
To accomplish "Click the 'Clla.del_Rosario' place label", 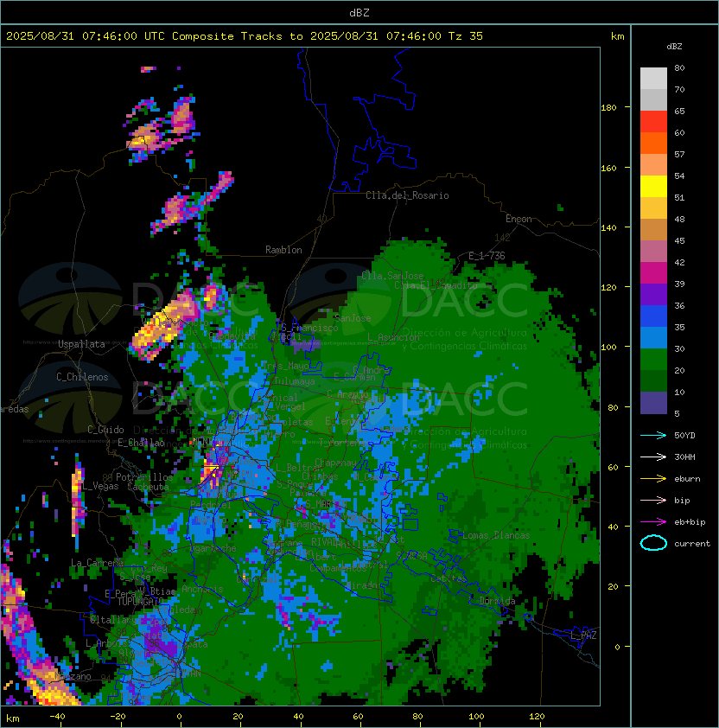I will pos(407,195).
